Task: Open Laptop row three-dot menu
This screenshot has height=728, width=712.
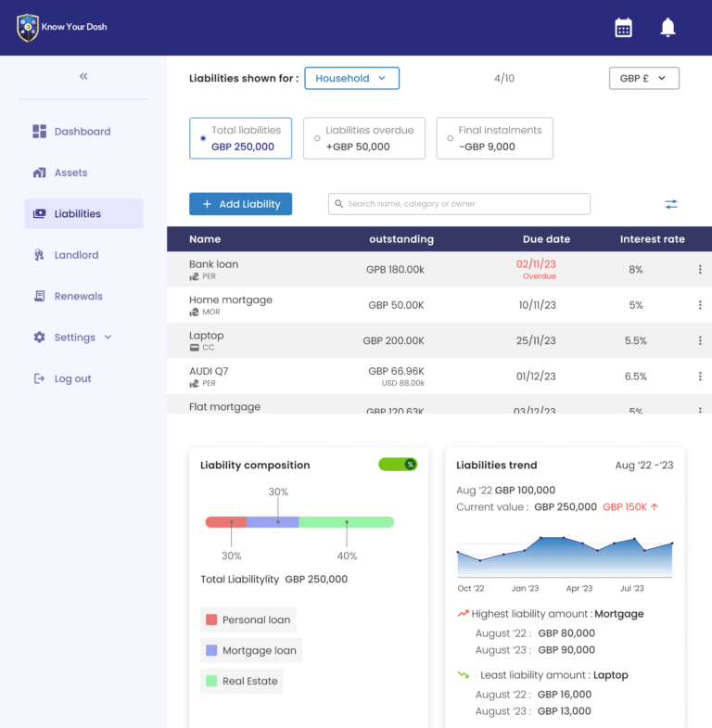Action: coord(700,341)
